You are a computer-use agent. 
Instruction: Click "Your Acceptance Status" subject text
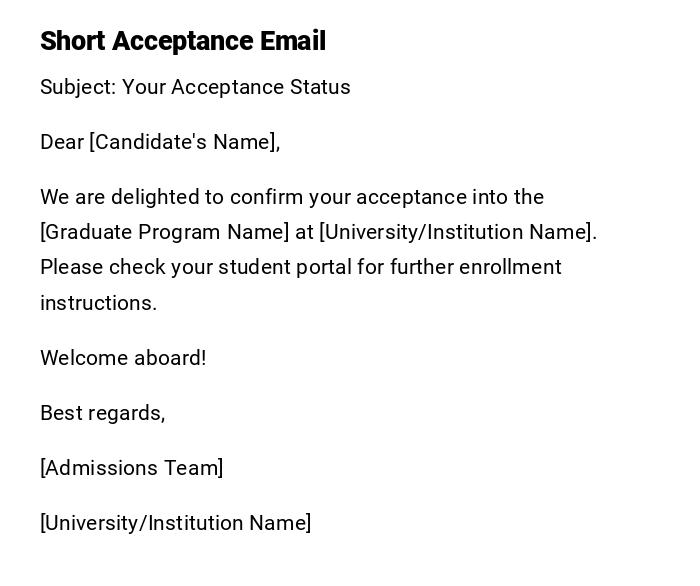tap(236, 87)
